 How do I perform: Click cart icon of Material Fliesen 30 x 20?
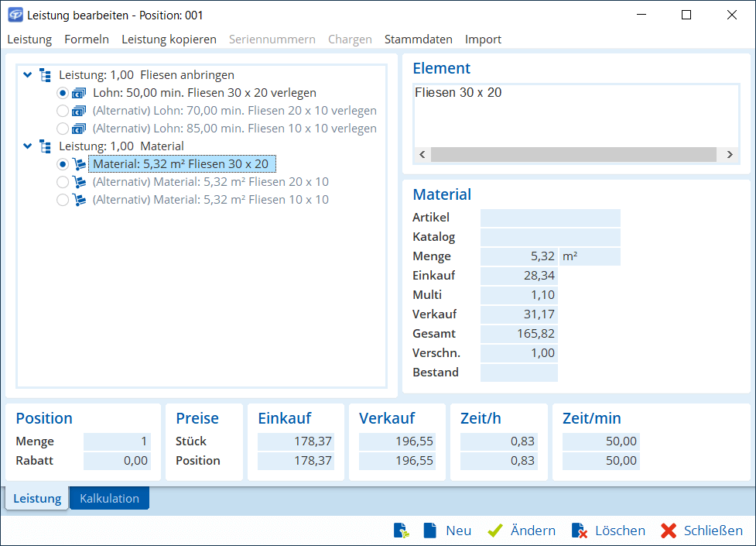point(79,164)
